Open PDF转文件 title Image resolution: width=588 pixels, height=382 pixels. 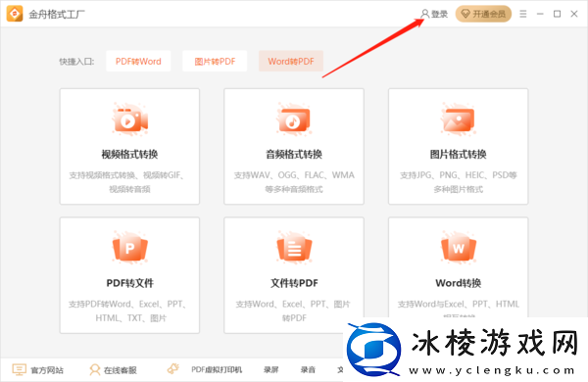129,283
